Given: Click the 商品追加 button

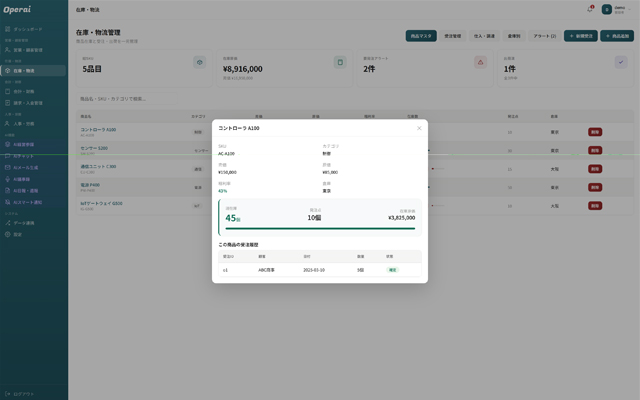Looking at the screenshot, I should coord(617,36).
